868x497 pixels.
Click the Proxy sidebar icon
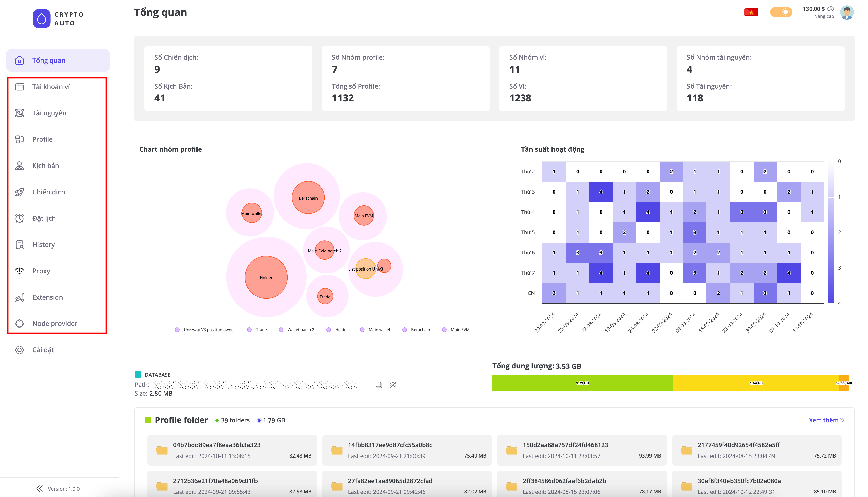tap(19, 271)
